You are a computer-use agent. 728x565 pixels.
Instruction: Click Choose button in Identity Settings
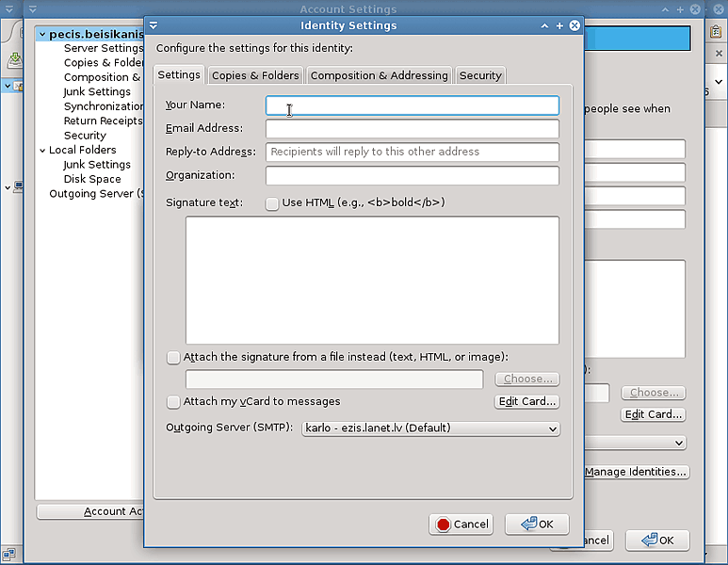(x=527, y=379)
